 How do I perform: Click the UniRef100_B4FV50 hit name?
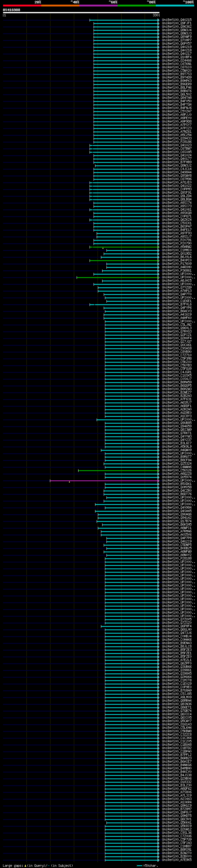click(176, 101)
